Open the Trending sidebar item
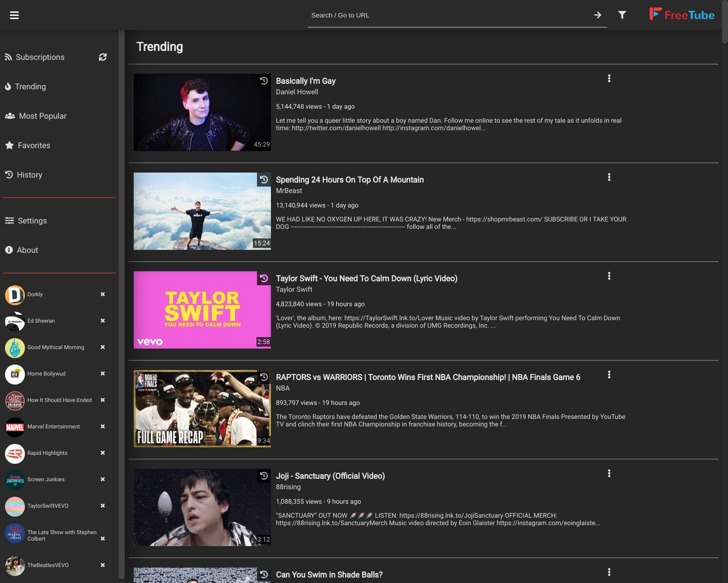Image resolution: width=728 pixels, height=583 pixels. [25, 87]
